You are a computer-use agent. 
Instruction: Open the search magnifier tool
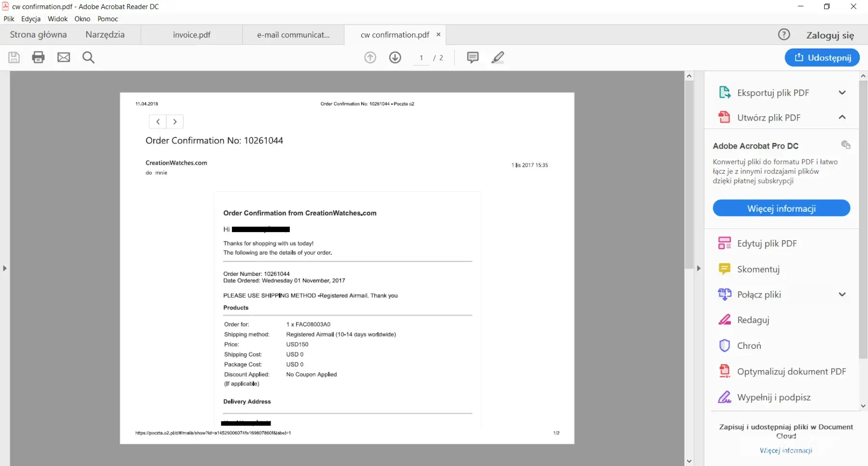coord(88,57)
